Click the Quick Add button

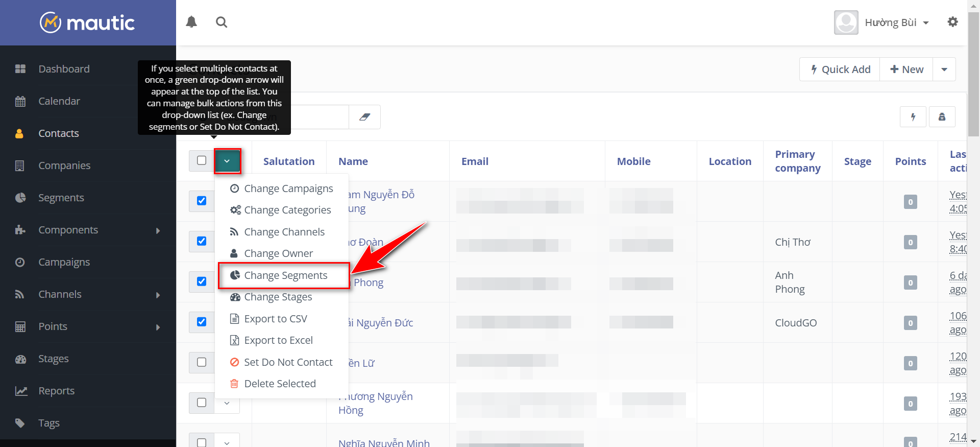[840, 69]
